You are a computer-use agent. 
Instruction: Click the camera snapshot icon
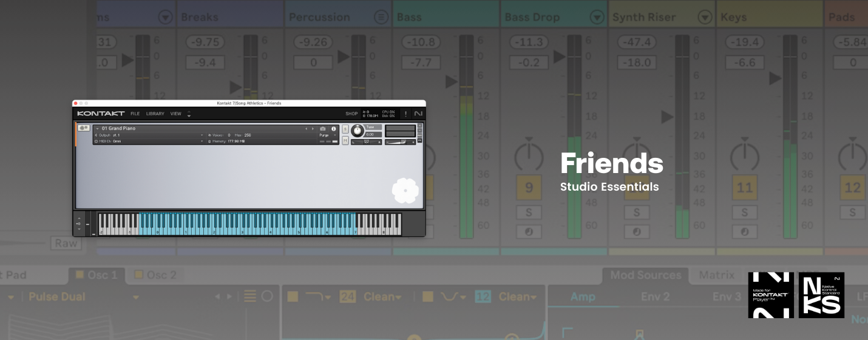click(x=323, y=129)
